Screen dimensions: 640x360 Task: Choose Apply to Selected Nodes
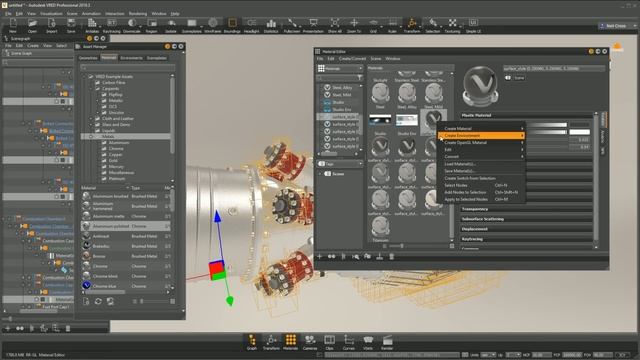coord(481,200)
